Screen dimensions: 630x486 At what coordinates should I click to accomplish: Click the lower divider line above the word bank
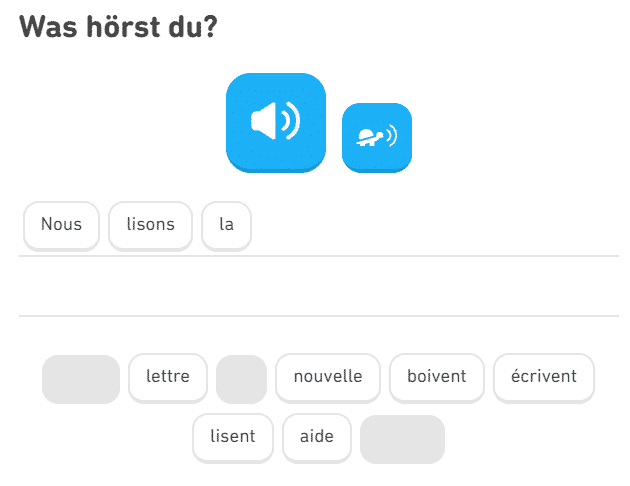click(318, 316)
